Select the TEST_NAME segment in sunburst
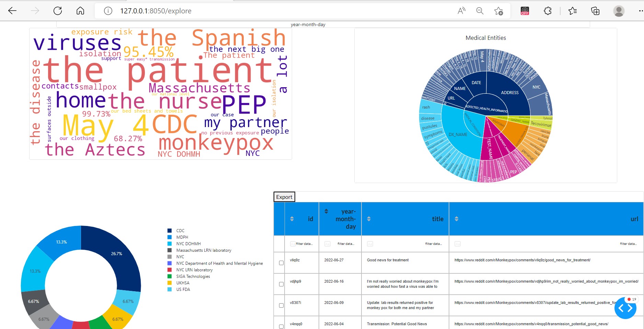 pyautogui.click(x=490, y=149)
